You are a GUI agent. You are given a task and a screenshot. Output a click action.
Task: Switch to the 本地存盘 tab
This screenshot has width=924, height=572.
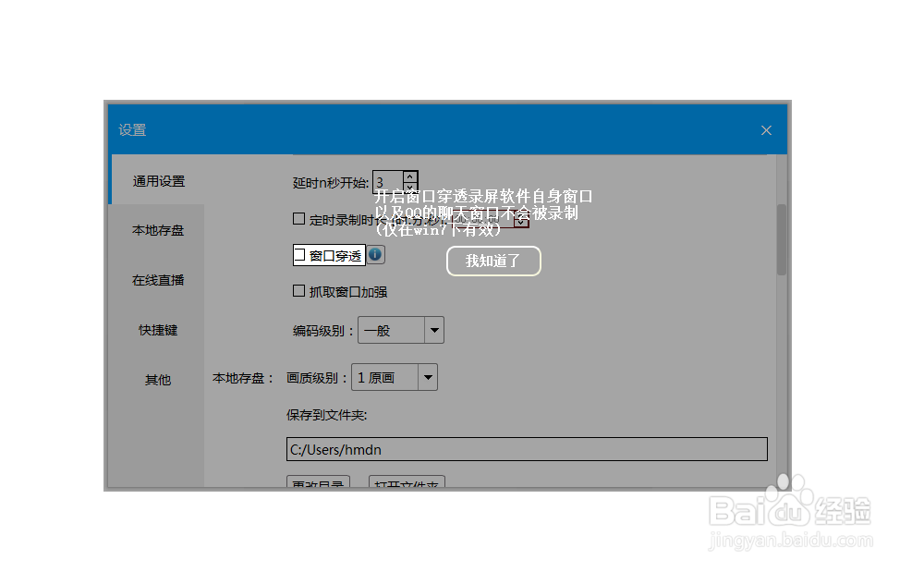(x=158, y=230)
